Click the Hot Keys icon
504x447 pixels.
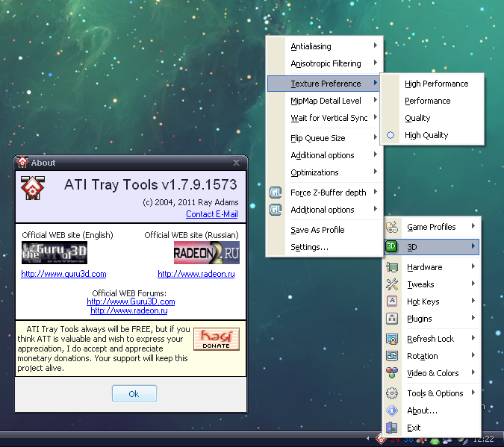point(392,301)
